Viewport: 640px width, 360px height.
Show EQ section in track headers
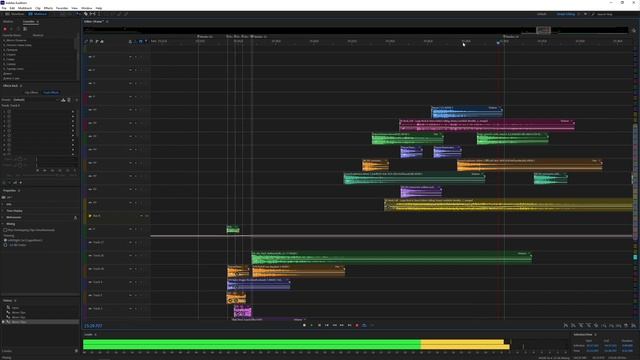(x=102, y=41)
